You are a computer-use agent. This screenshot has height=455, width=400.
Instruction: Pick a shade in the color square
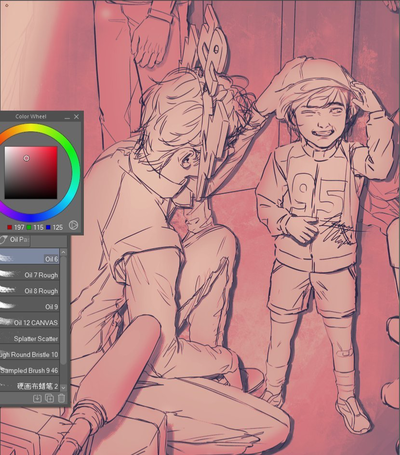tap(31, 173)
